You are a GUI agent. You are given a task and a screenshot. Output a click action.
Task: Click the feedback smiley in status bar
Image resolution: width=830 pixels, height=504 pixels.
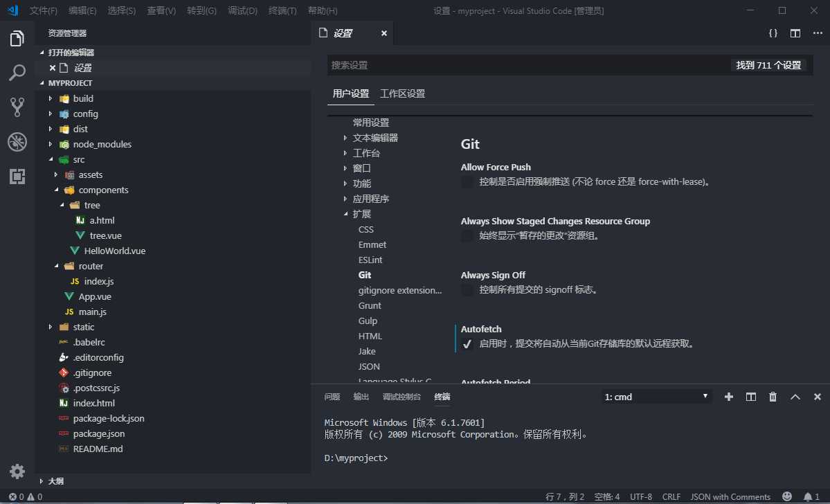coord(787,496)
